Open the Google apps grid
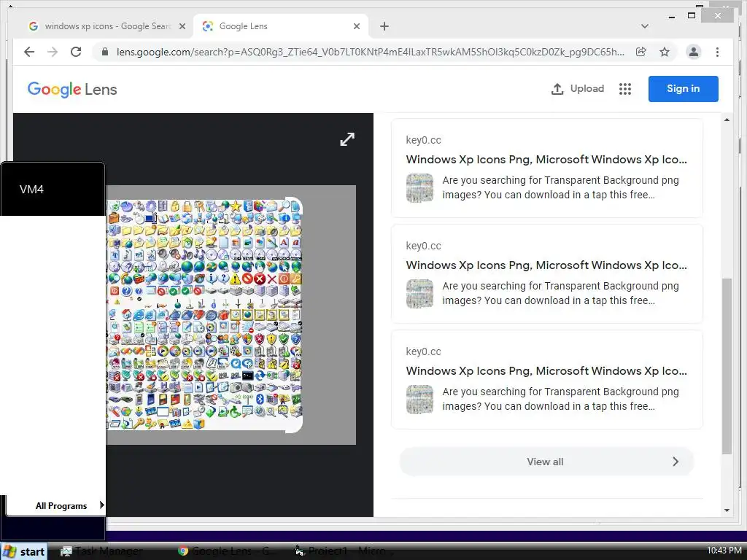This screenshot has width=747, height=560. [x=625, y=88]
